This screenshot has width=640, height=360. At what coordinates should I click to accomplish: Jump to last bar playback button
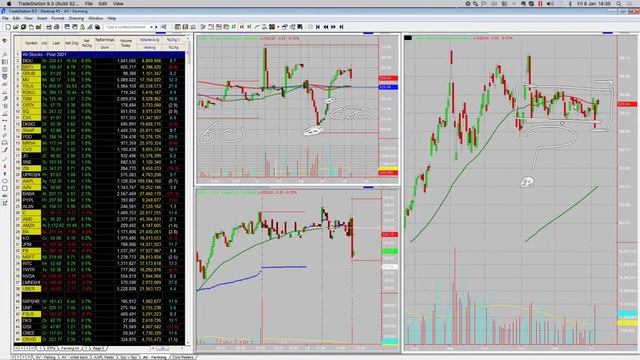(341, 27)
